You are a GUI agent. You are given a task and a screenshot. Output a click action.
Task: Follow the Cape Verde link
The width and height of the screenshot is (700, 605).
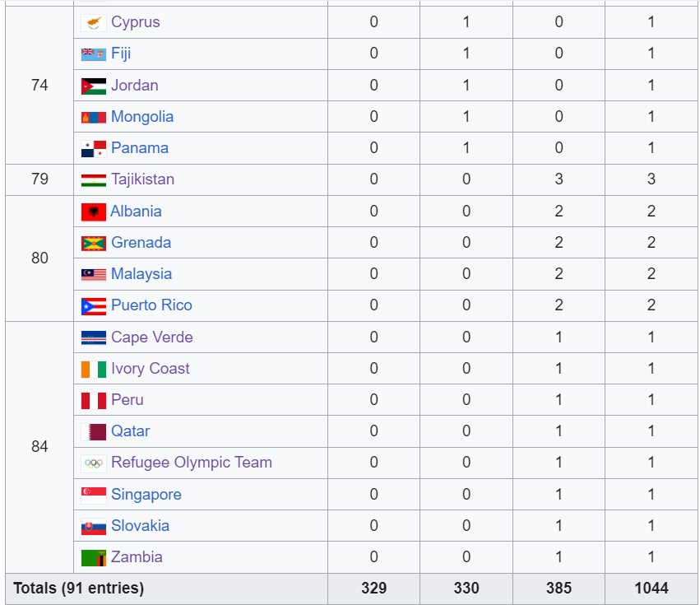click(152, 337)
